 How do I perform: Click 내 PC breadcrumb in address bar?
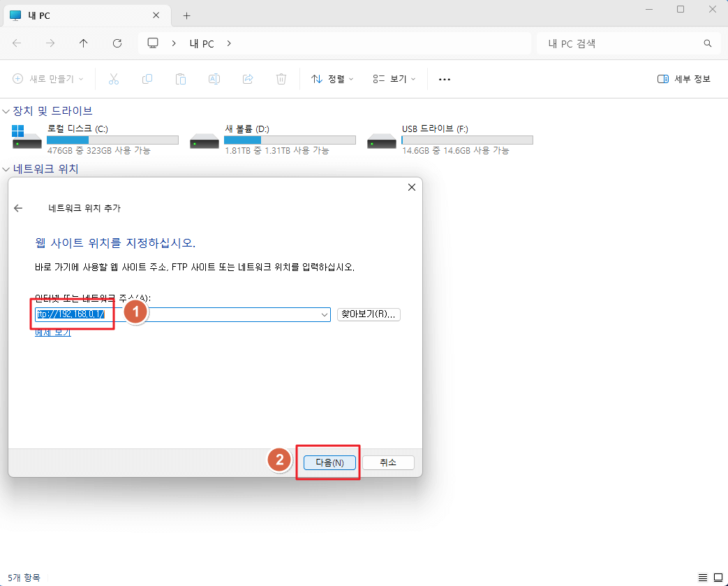(x=202, y=44)
